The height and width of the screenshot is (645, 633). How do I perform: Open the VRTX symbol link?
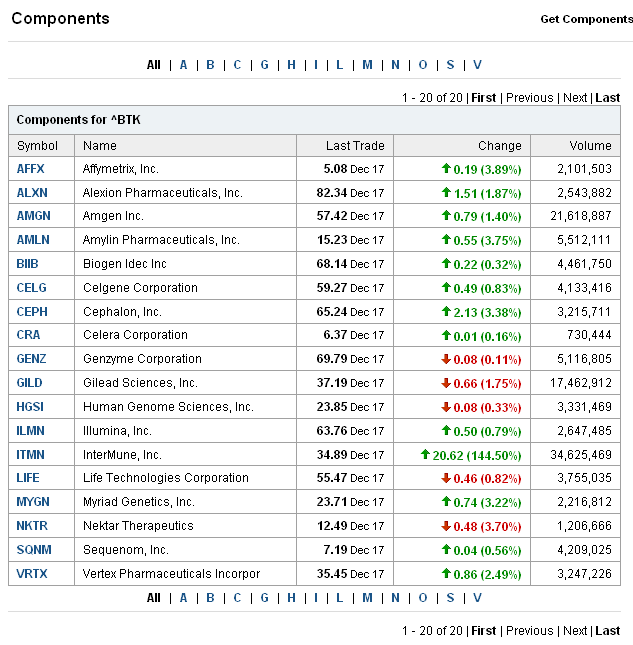[32, 573]
